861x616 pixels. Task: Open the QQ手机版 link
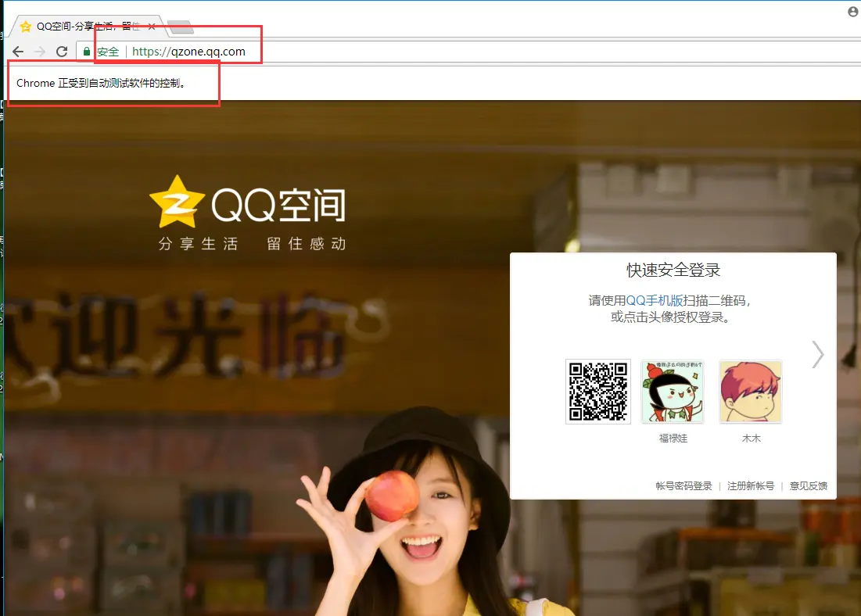pyautogui.click(x=655, y=301)
